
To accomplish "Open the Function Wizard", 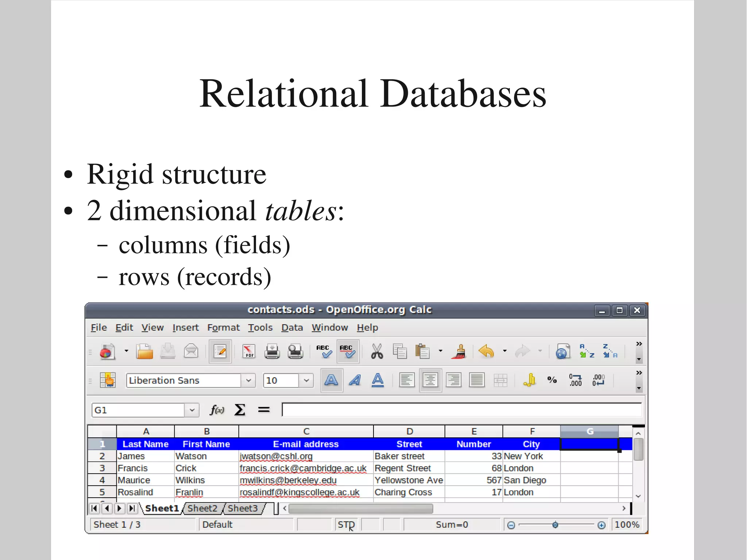I will coord(217,410).
